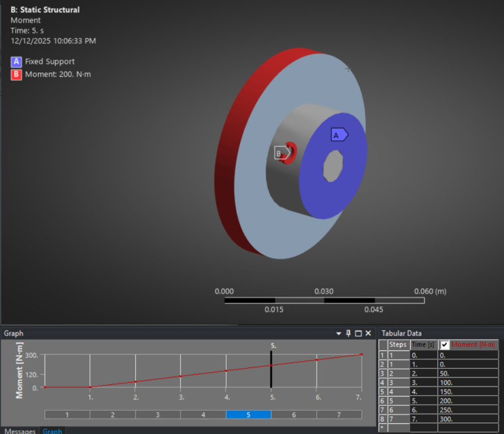Select the Graph tab
The image size is (504, 434).
(x=52, y=431)
